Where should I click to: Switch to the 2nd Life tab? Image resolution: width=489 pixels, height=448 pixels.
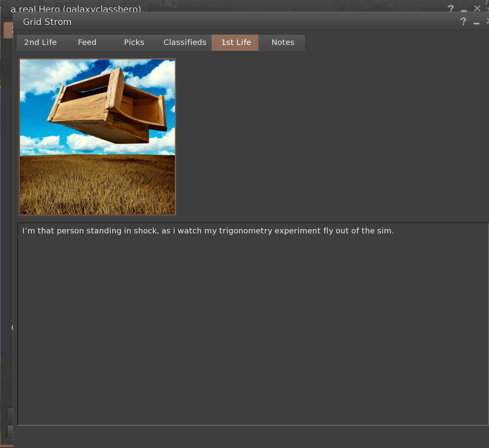[x=40, y=42]
